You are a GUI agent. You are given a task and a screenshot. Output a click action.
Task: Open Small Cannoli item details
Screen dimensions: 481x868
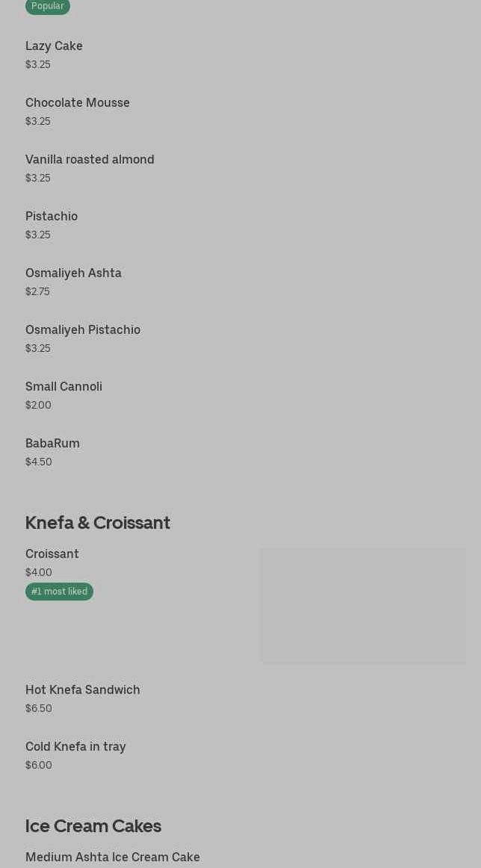(63, 387)
